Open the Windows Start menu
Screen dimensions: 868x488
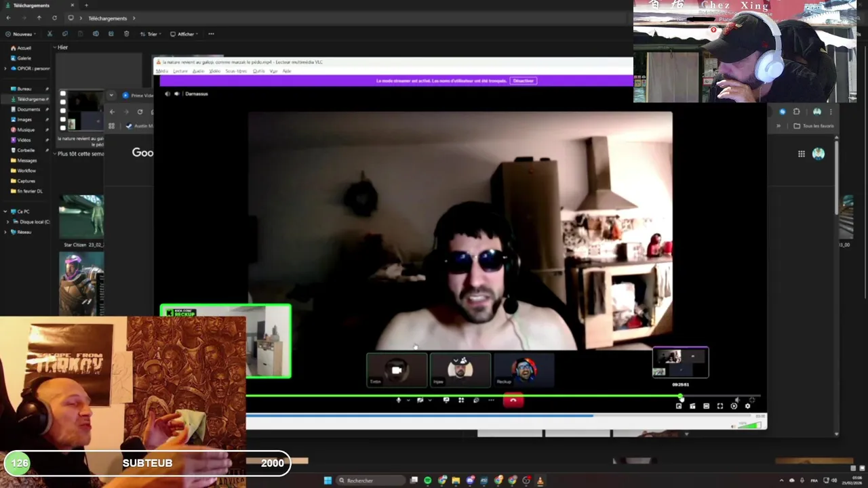click(x=328, y=481)
